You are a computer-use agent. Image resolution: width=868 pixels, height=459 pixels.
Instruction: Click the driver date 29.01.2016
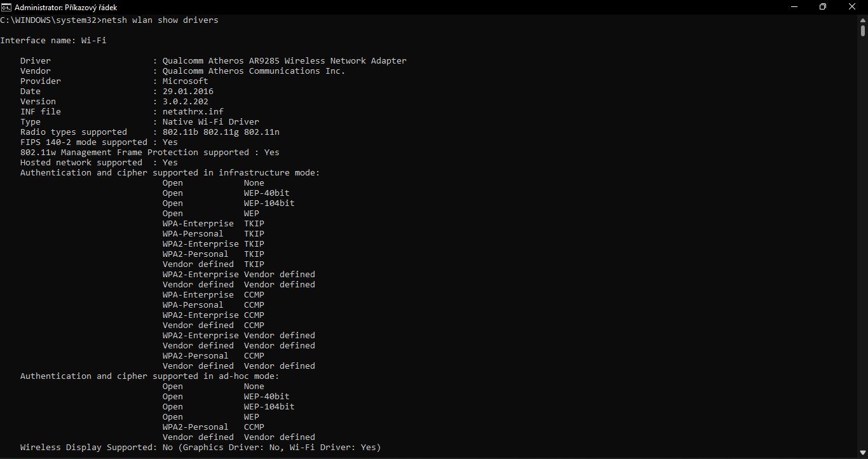click(187, 92)
